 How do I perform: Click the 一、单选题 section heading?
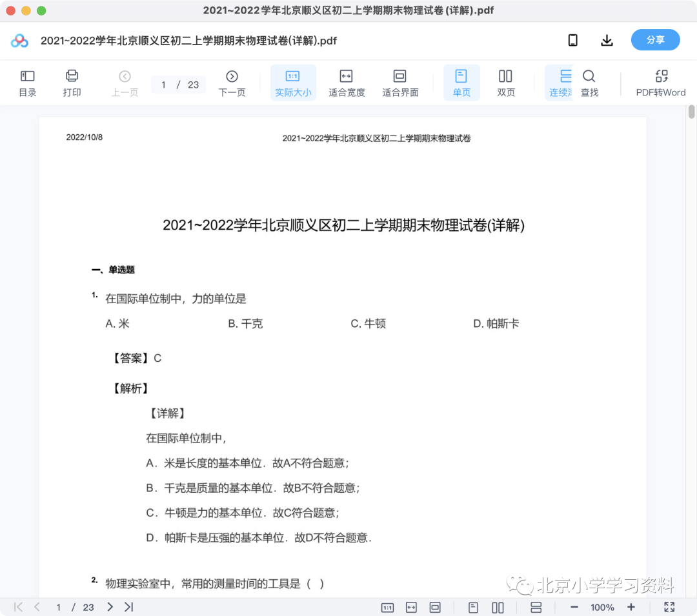tap(113, 270)
